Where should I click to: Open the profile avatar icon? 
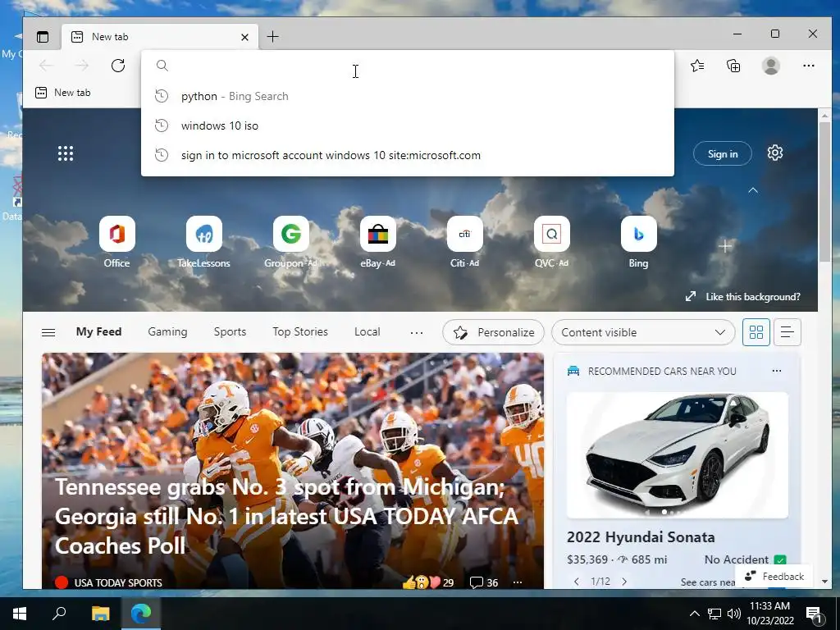[x=771, y=66]
